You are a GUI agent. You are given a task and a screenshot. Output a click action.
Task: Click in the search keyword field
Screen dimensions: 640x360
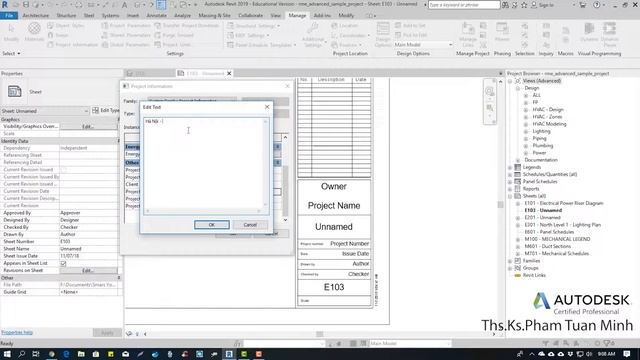tap(464, 5)
